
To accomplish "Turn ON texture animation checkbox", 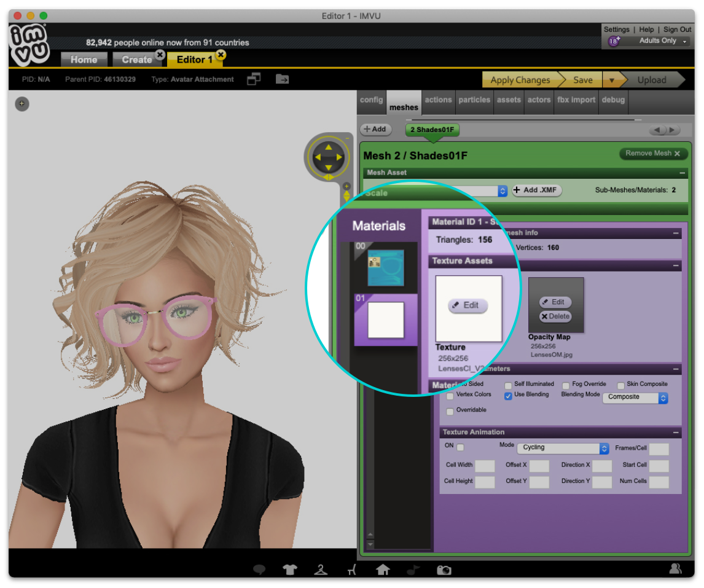I will (460, 447).
